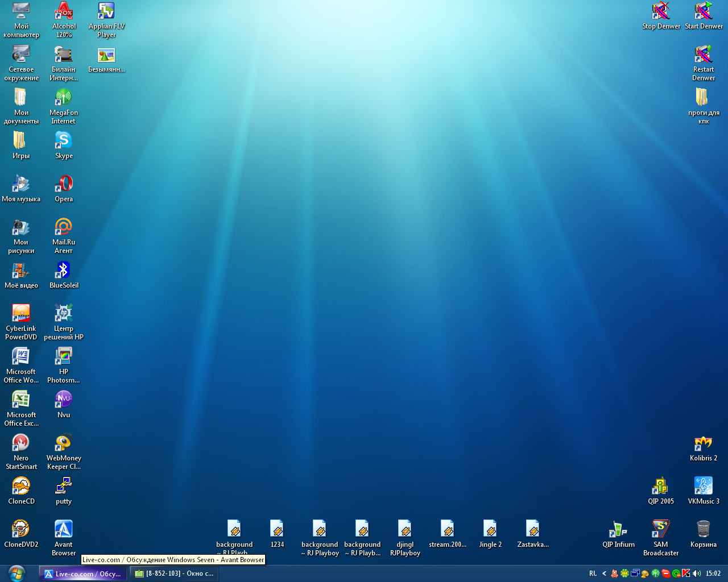The image size is (728, 582).
Task: Select the Alcohol 120% shortcut
Action: (64, 11)
